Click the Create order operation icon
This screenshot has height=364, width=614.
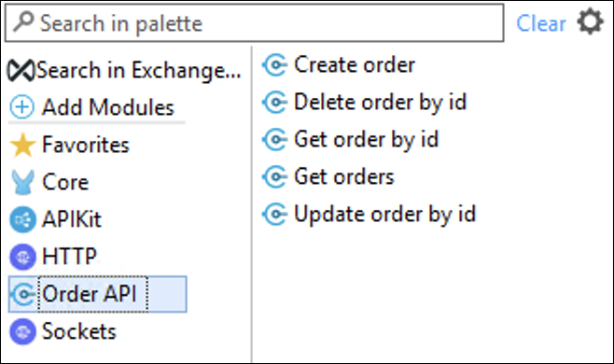click(x=275, y=65)
